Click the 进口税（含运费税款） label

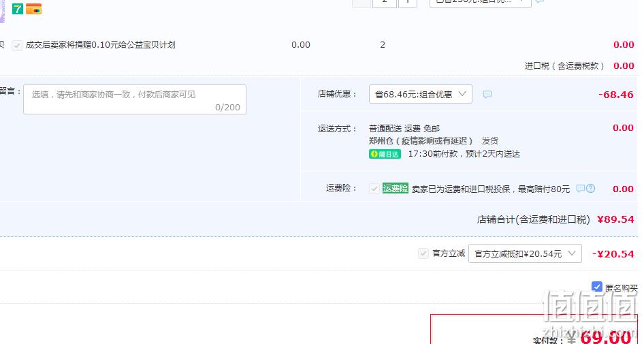(x=564, y=66)
